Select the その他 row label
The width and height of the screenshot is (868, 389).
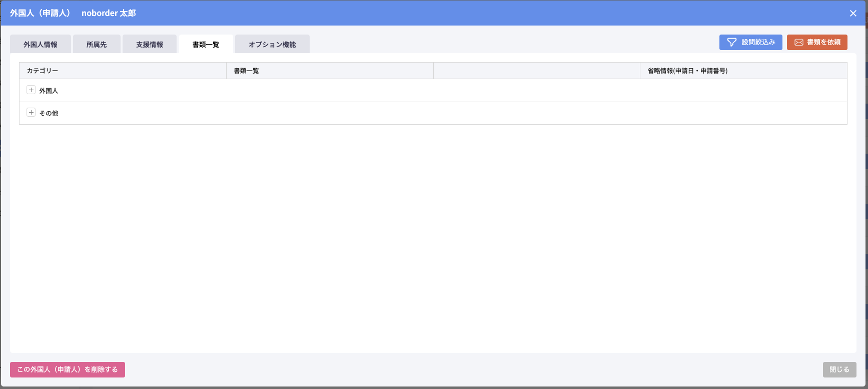(x=49, y=113)
